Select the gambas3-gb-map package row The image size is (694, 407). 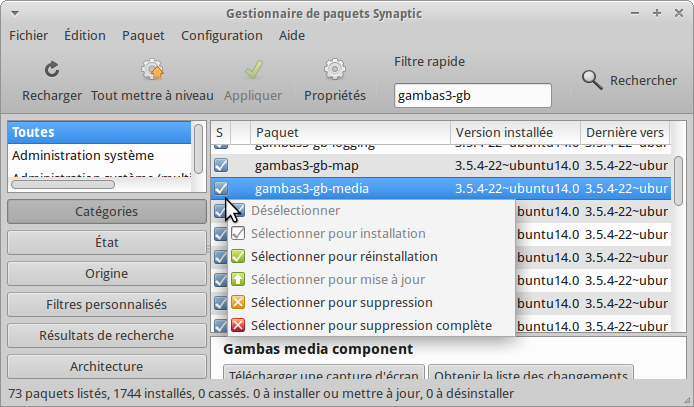(441, 165)
